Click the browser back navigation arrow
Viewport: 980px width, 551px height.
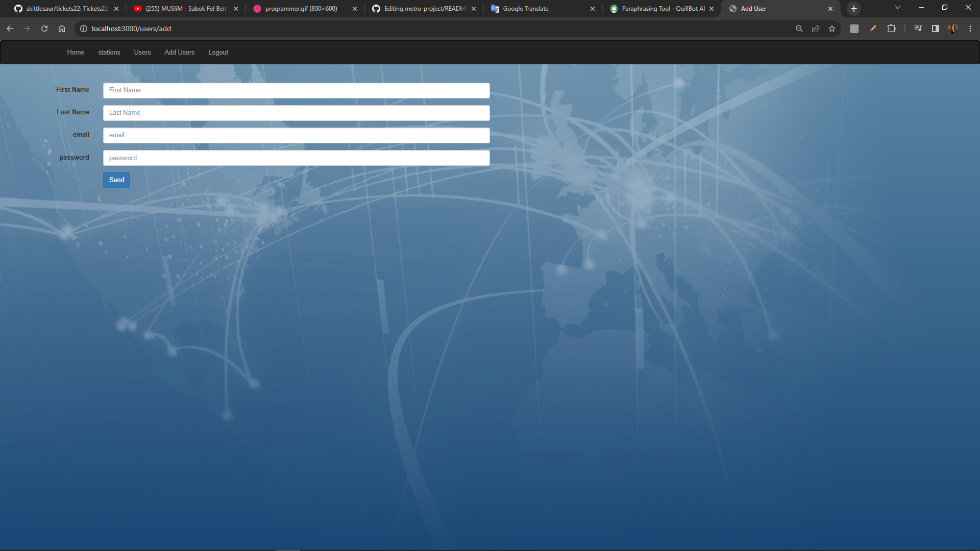coord(10,29)
